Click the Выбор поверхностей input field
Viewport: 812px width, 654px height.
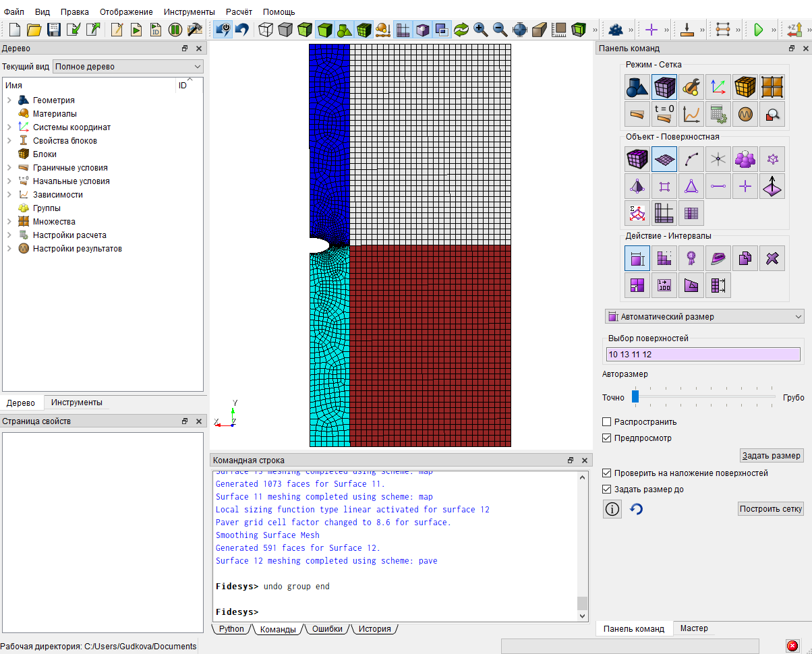coord(703,354)
